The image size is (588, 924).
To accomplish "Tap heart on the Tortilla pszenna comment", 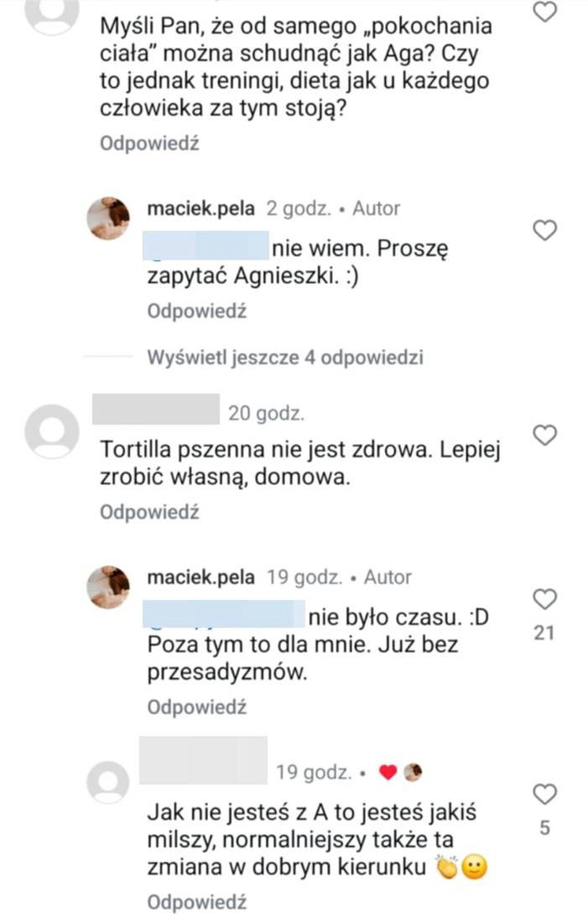I will coord(545,435).
